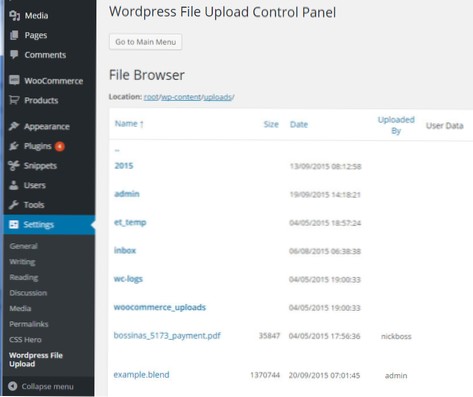
Task: Open the example.blend file
Action: click(141, 375)
